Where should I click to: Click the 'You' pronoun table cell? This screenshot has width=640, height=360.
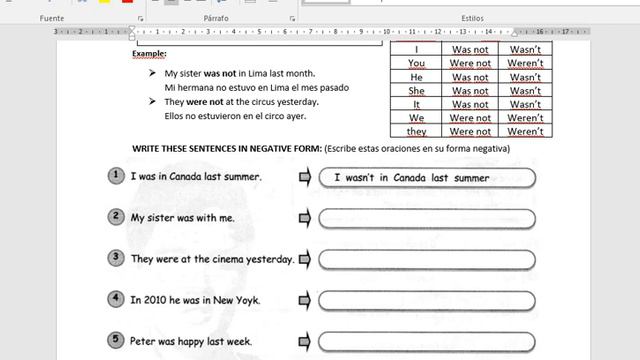click(416, 63)
